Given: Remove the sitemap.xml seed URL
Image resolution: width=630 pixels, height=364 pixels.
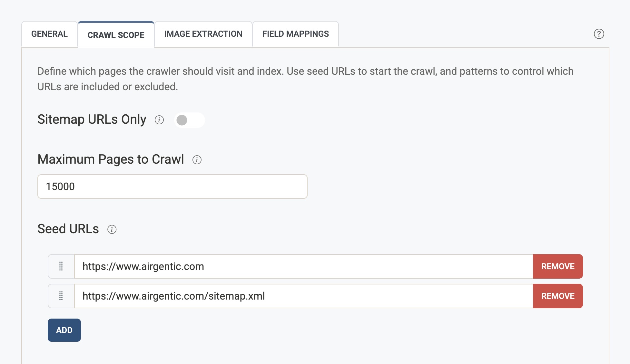Looking at the screenshot, I should tap(557, 296).
